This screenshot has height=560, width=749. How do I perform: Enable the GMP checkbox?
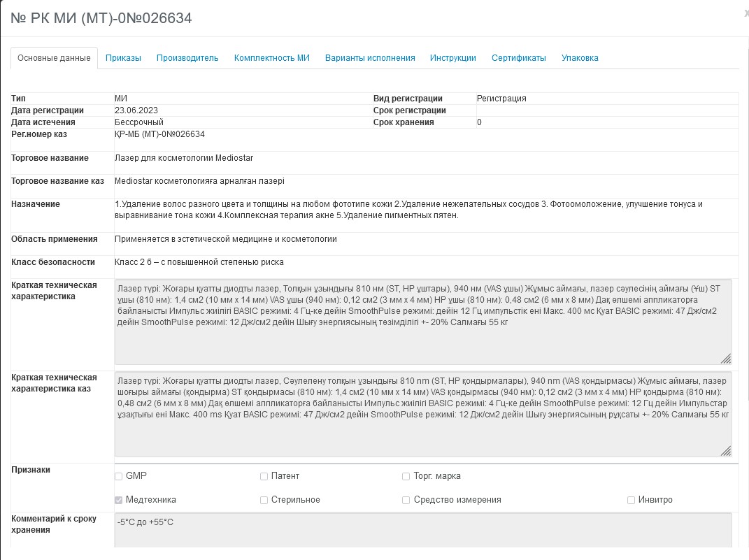click(x=119, y=477)
